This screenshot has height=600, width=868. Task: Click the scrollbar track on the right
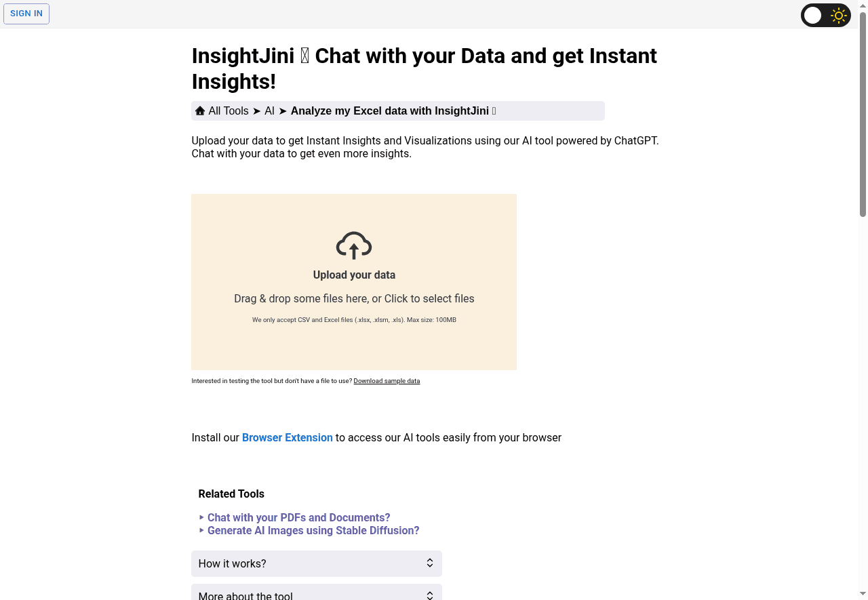(x=863, y=339)
